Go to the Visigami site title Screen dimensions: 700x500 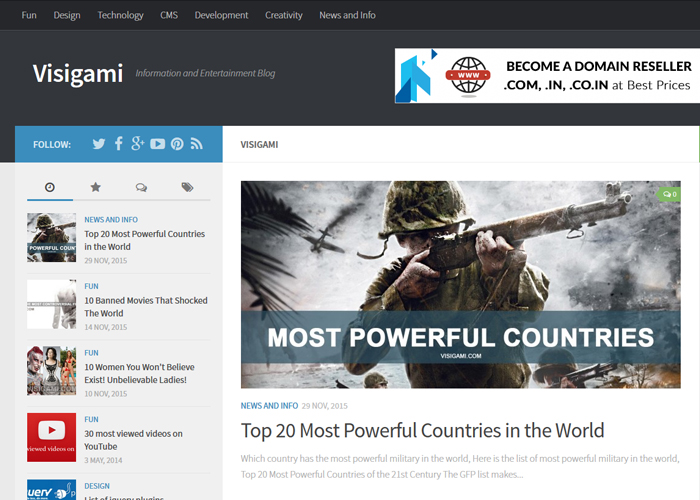78,73
